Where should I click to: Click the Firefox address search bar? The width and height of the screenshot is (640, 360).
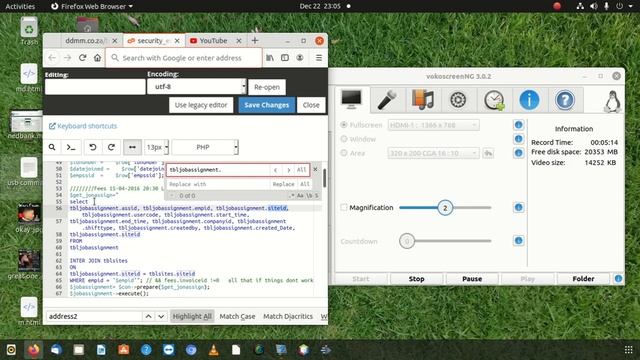(x=184, y=58)
